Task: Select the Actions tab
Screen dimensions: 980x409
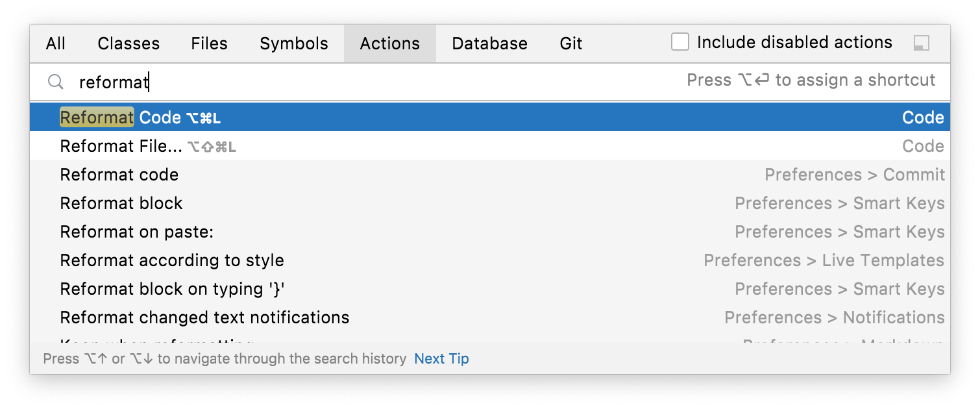Action: pyautogui.click(x=389, y=43)
